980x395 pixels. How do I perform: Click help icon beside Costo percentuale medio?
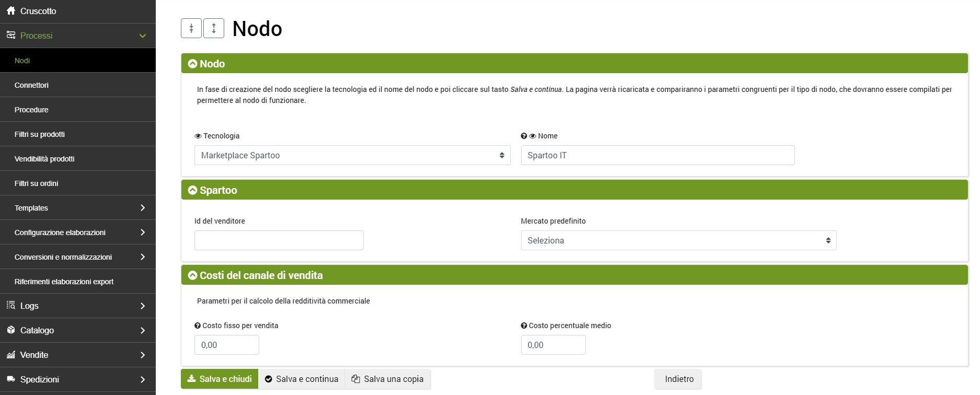click(524, 326)
